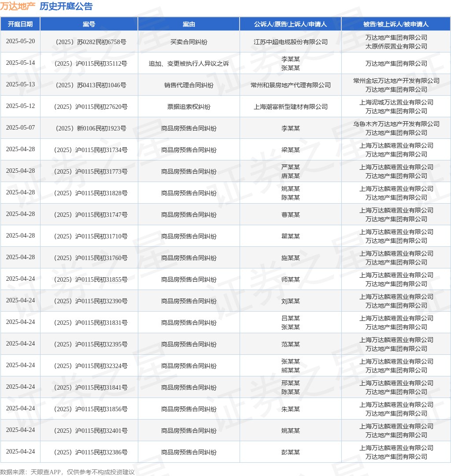Click defendant 常州金坛万达地产开发有限公司
The height and width of the screenshot is (476, 451).
tap(396, 81)
